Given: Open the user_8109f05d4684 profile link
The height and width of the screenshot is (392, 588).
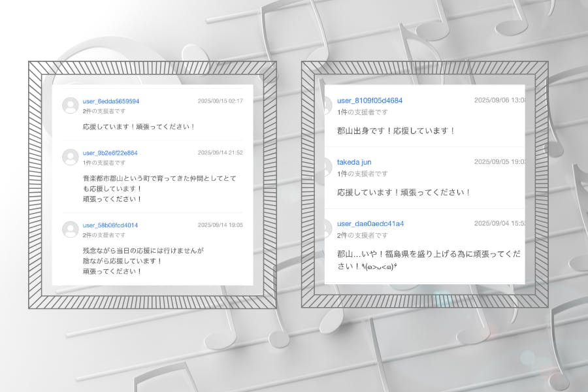Looking at the screenshot, I should point(369,101).
